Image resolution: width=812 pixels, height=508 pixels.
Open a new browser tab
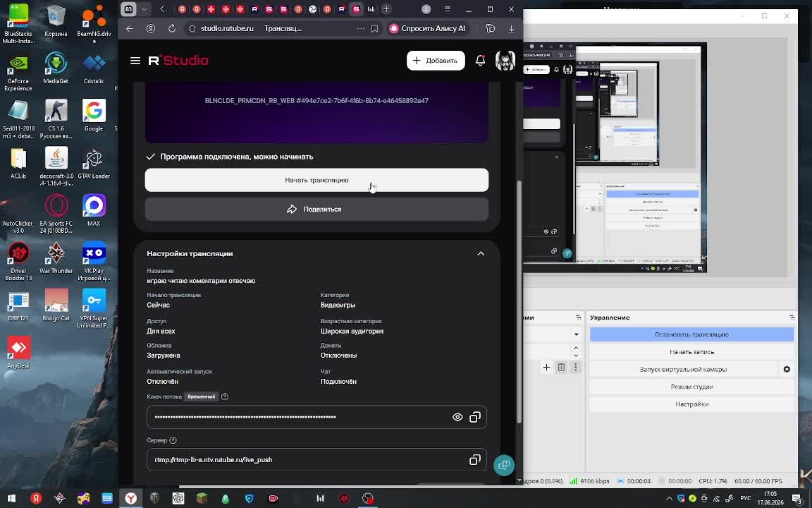click(386, 8)
